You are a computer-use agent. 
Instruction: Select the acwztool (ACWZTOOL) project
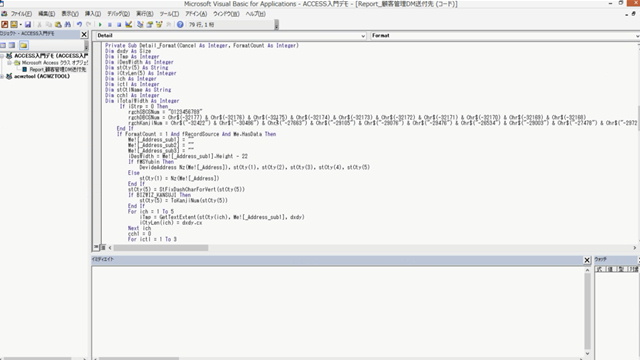coord(42,76)
